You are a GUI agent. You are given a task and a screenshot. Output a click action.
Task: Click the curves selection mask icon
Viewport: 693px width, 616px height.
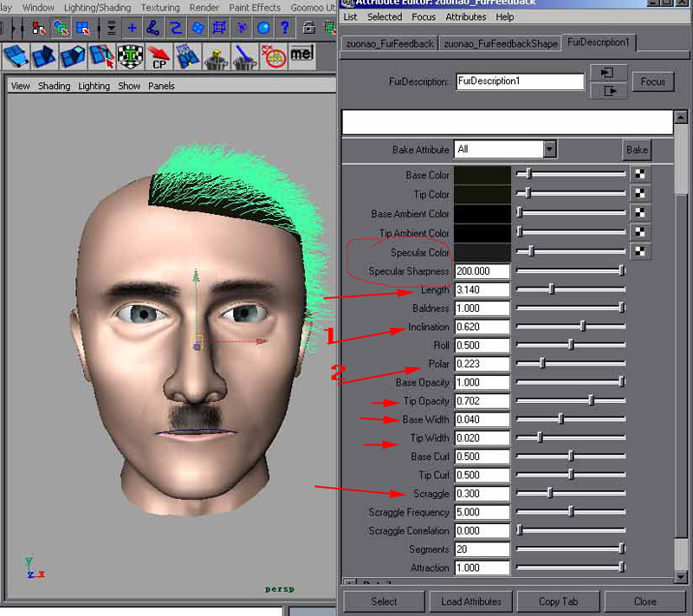176,29
